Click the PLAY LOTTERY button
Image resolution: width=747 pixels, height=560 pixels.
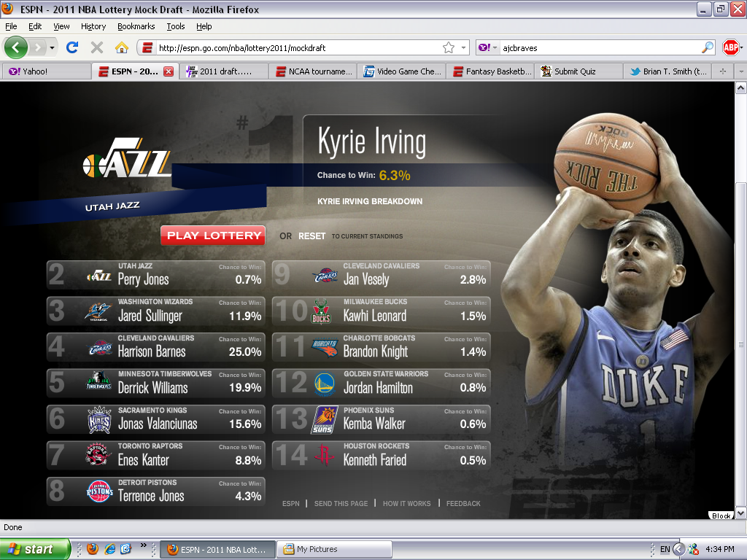pyautogui.click(x=213, y=236)
